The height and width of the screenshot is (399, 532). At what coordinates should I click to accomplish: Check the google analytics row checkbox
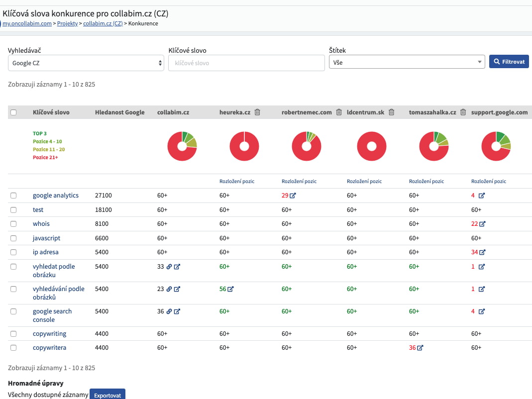click(13, 196)
